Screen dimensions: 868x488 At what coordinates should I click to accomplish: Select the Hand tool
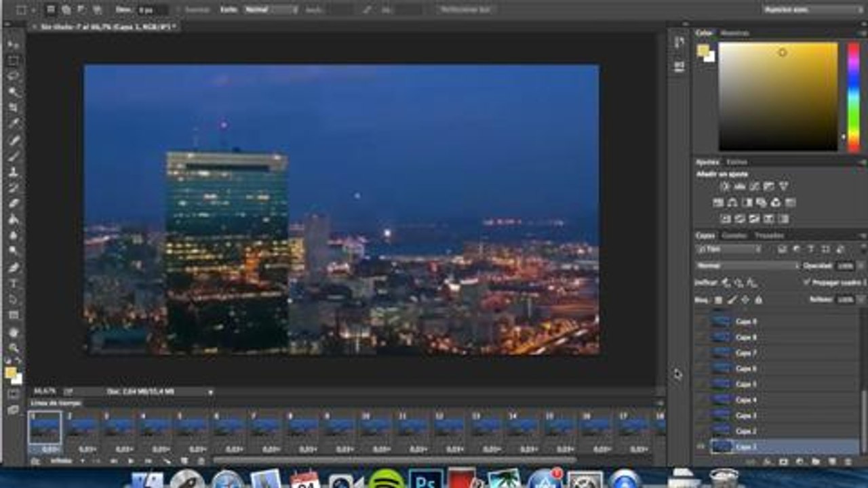tap(13, 332)
